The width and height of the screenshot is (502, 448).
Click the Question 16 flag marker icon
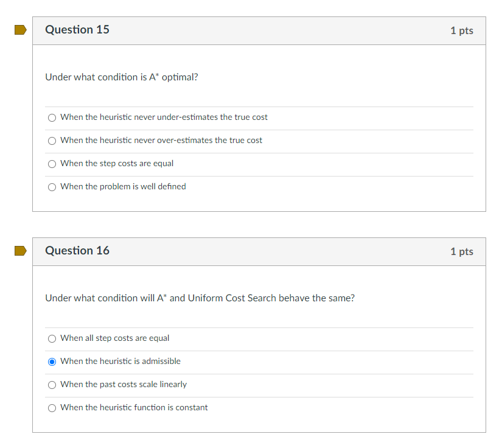21,251
